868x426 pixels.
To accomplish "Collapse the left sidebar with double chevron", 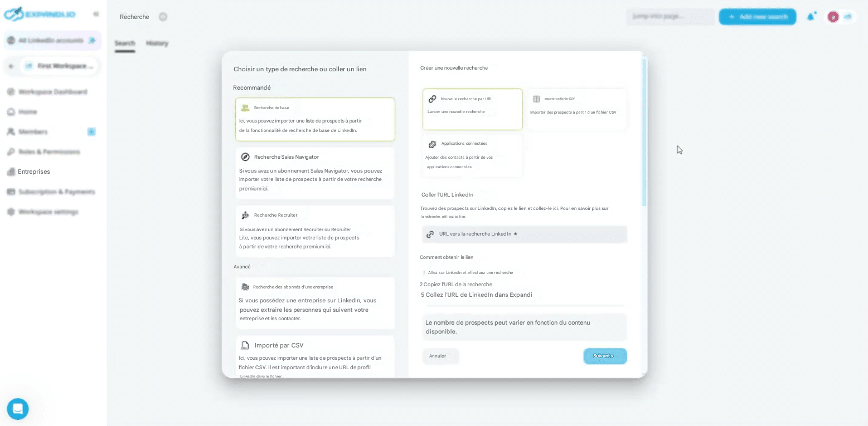I will pos(96,14).
